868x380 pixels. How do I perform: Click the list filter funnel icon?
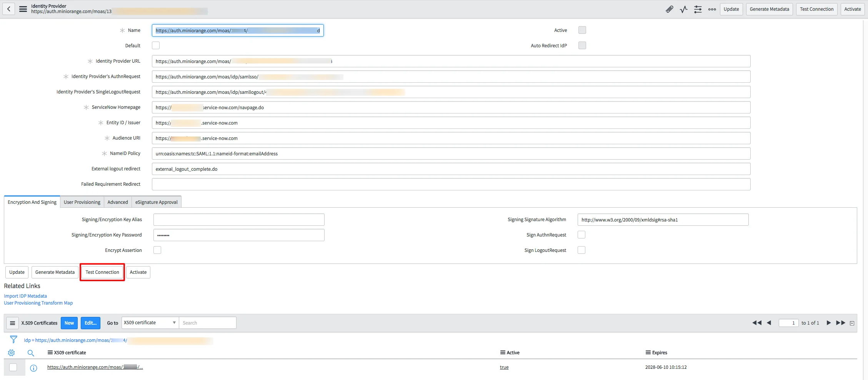(13, 340)
